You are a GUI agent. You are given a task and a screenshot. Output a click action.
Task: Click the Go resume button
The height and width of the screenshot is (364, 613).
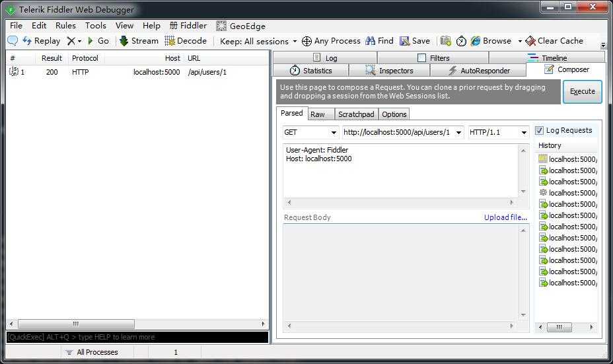pyautogui.click(x=98, y=41)
